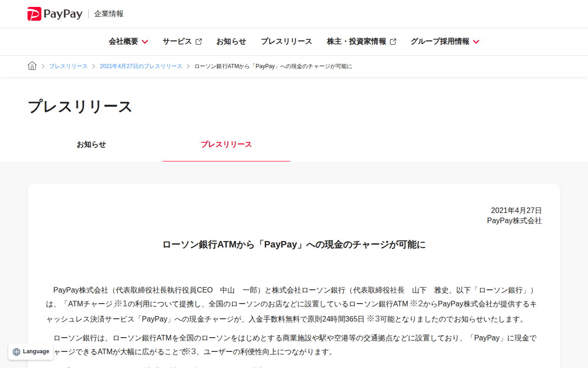588x368 pixels.
Task: Click the PayPay株式会社 byline under the date
Action: [514, 221]
